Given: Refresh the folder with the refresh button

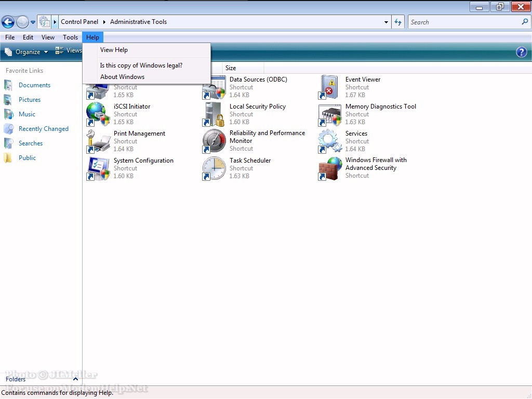Looking at the screenshot, I should click(x=398, y=22).
